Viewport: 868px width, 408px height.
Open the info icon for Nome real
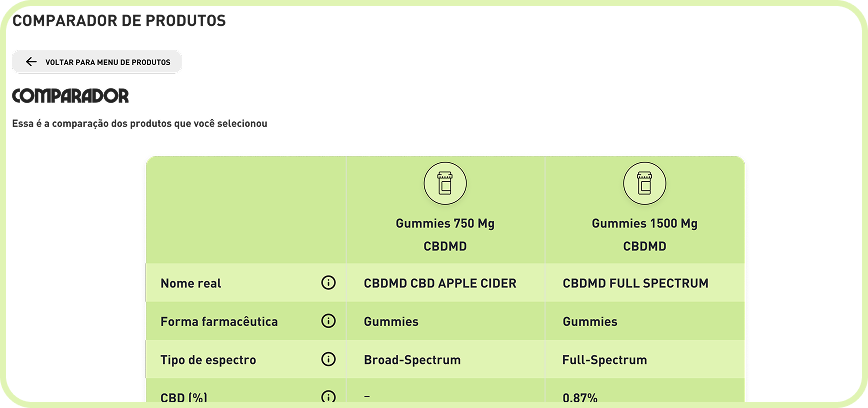[328, 283]
